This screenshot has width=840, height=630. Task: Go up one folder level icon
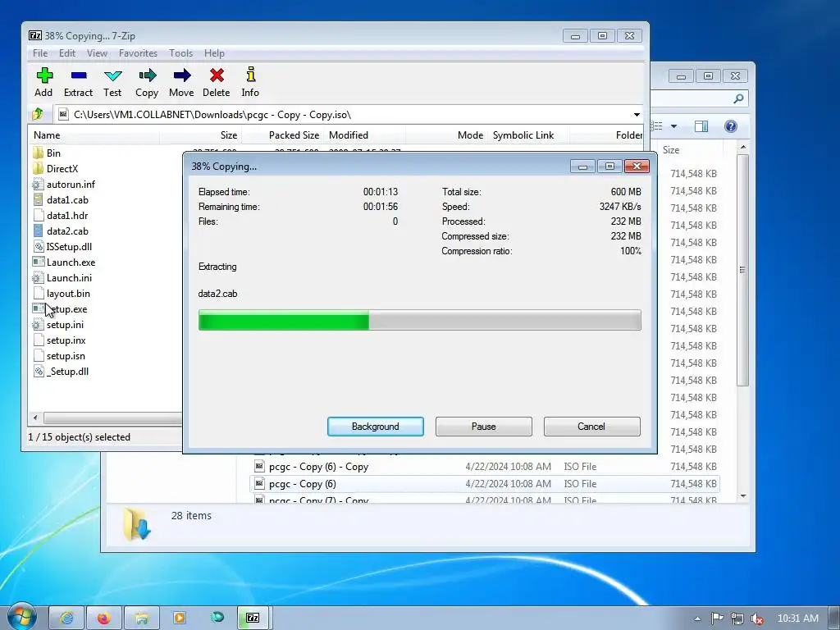pyautogui.click(x=38, y=114)
